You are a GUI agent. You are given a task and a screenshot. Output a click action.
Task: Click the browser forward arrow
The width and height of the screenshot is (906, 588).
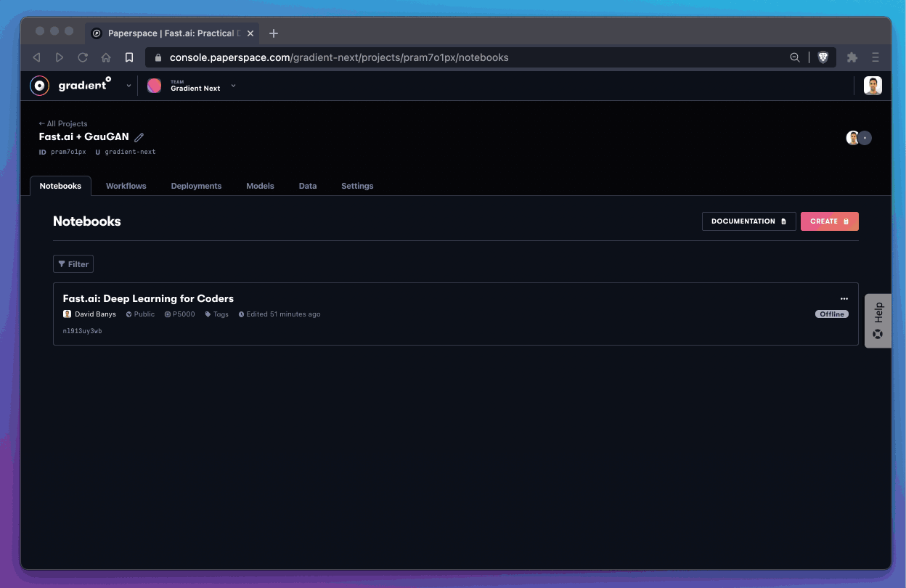pos(60,57)
